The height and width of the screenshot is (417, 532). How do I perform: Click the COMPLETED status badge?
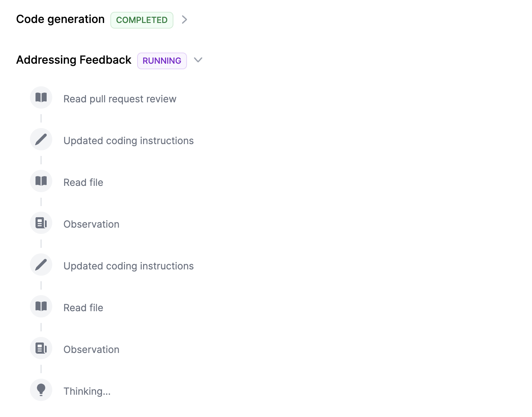142,20
